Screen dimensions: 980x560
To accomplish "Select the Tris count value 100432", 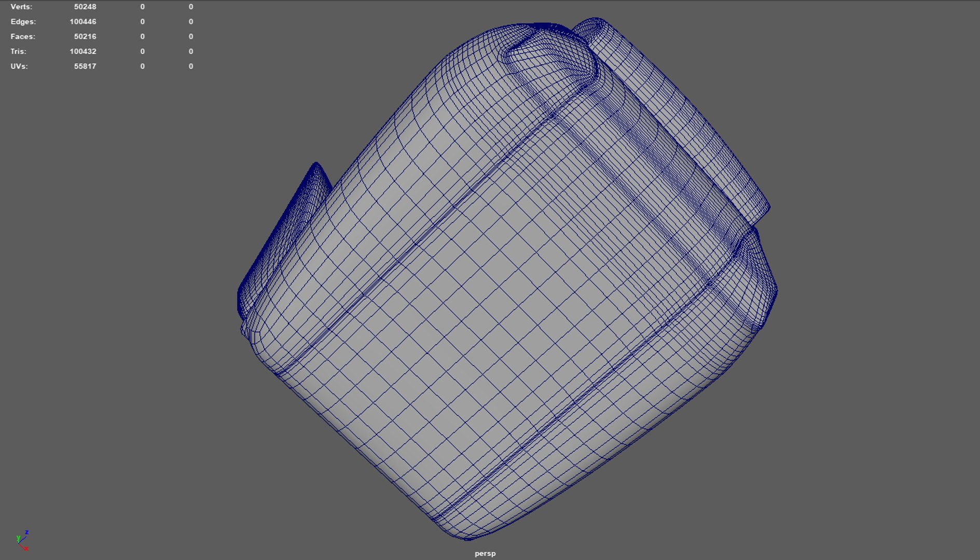I will coord(83,51).
